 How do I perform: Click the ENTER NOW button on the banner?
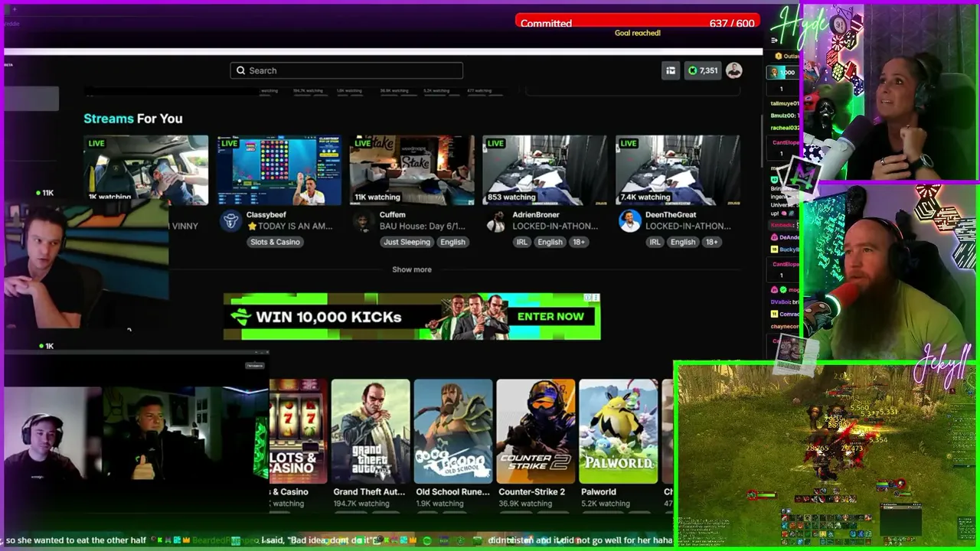550,317
